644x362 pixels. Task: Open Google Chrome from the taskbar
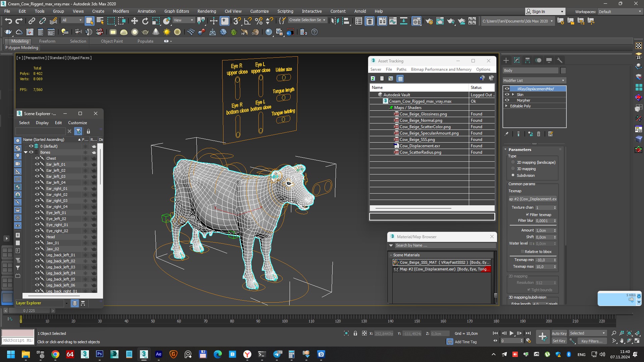pos(55,354)
